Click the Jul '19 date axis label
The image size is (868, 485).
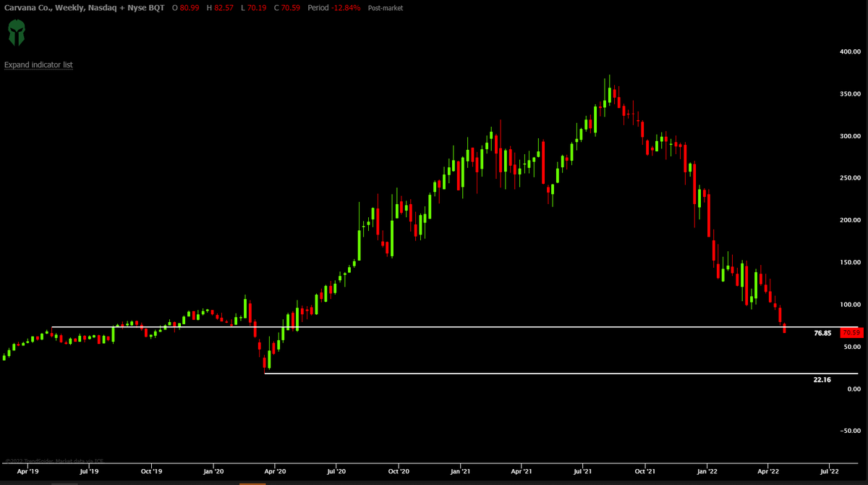(89, 470)
